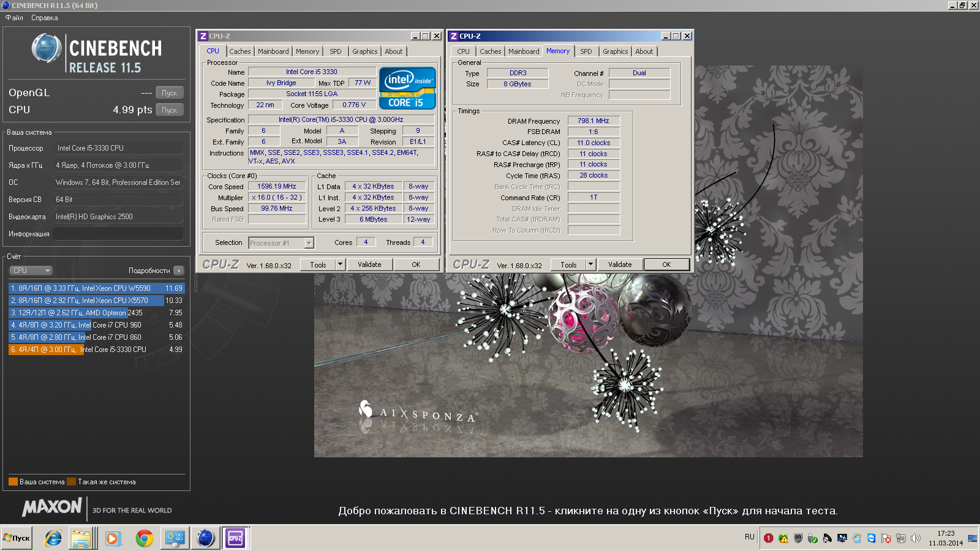This screenshot has width=980, height=551.
Task: Open Memory tab in left CPU-Z window
Action: tap(307, 51)
